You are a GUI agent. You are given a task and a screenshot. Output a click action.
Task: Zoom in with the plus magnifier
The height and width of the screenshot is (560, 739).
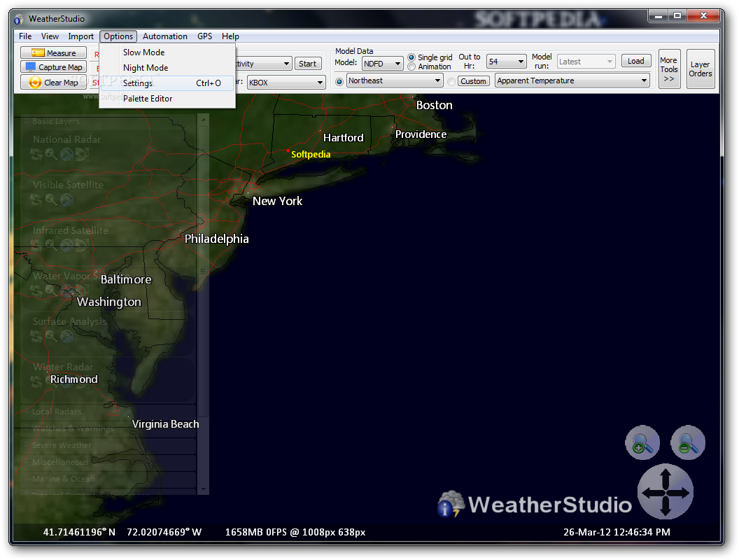pos(642,442)
